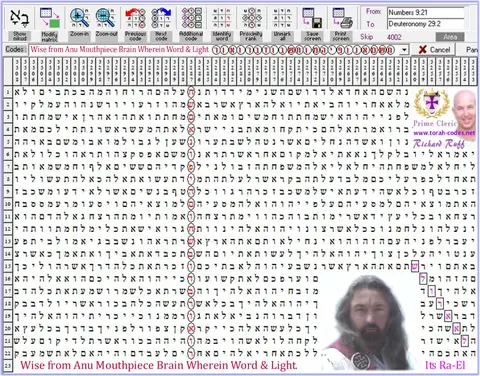Image resolution: width=480 pixels, height=376 pixels.
Task: Go to the Next code
Action: 161,24
